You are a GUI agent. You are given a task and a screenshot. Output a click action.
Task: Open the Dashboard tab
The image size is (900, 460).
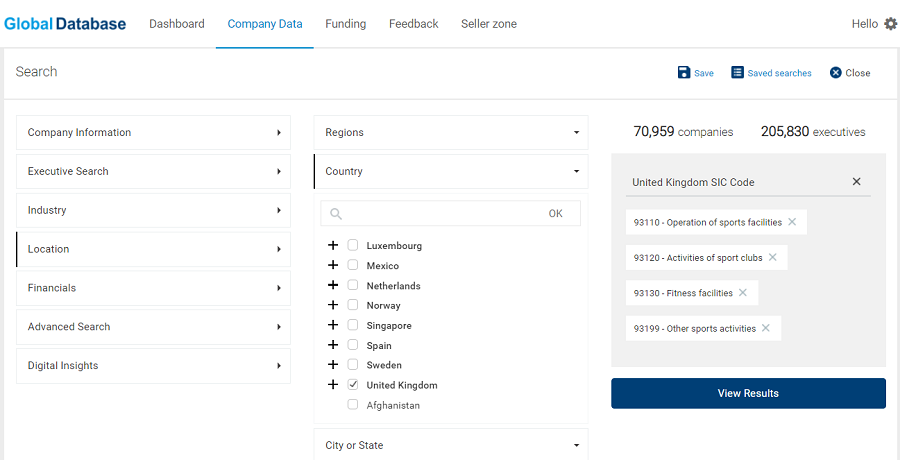177,24
